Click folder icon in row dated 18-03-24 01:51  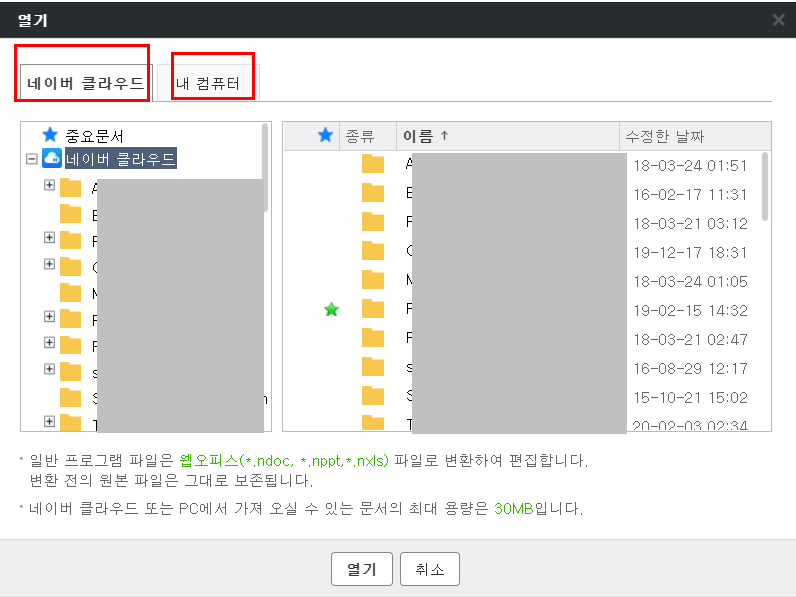coord(373,164)
